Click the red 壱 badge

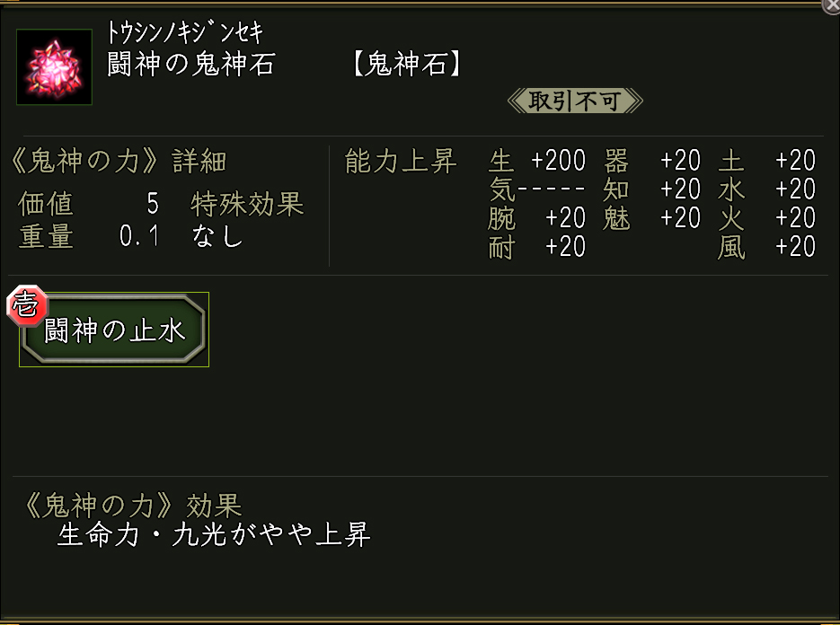tap(23, 305)
